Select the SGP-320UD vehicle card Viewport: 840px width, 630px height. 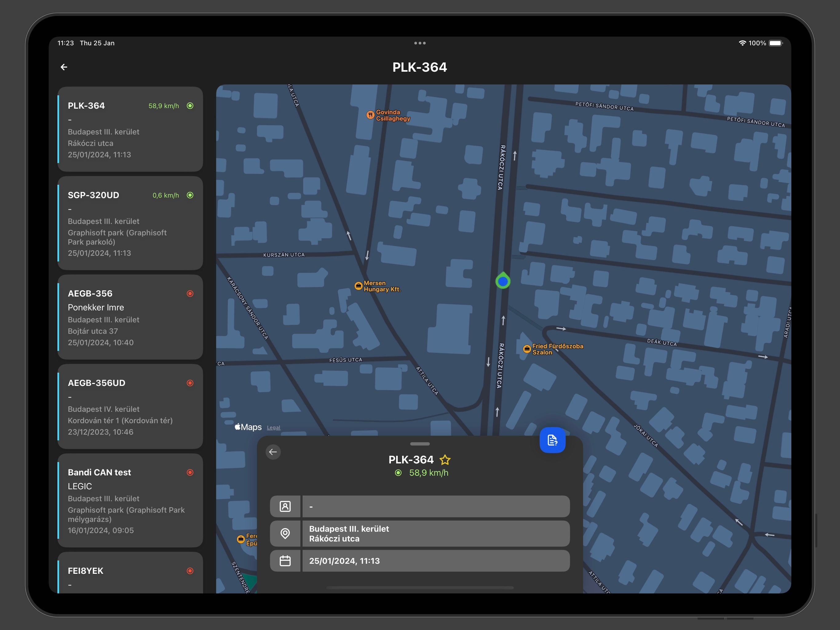click(x=130, y=223)
